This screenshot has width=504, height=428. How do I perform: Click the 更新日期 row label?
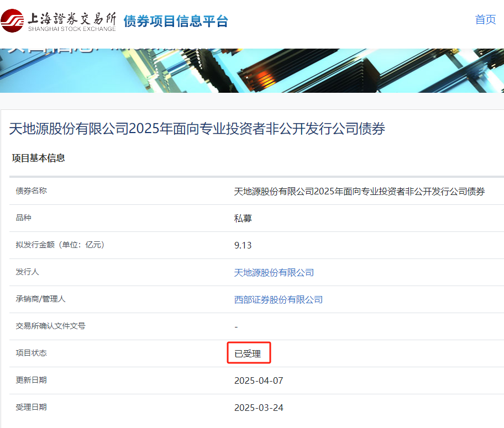click(x=31, y=380)
